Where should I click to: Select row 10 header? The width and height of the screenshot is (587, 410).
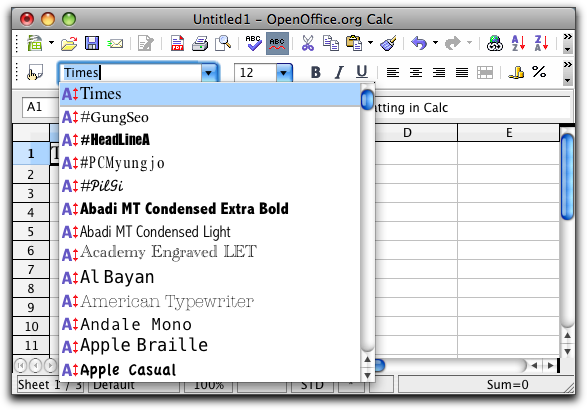(31, 326)
